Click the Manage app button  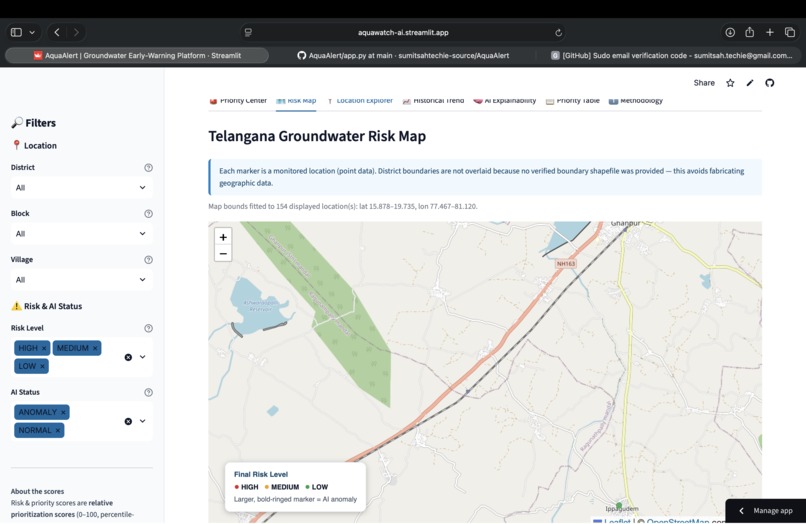point(766,511)
